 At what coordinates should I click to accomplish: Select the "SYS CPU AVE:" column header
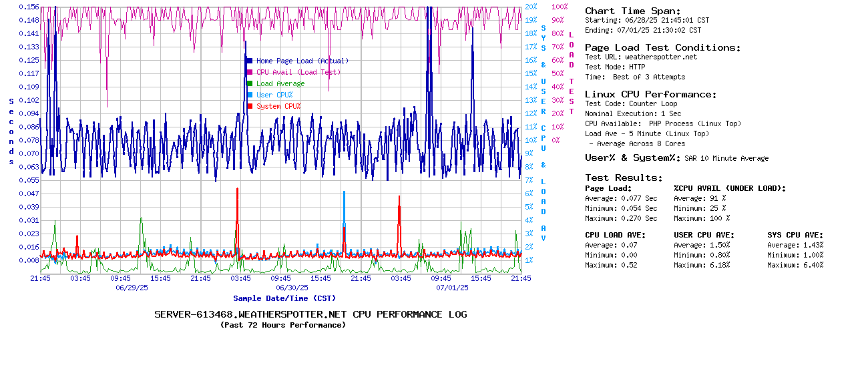coord(795,235)
